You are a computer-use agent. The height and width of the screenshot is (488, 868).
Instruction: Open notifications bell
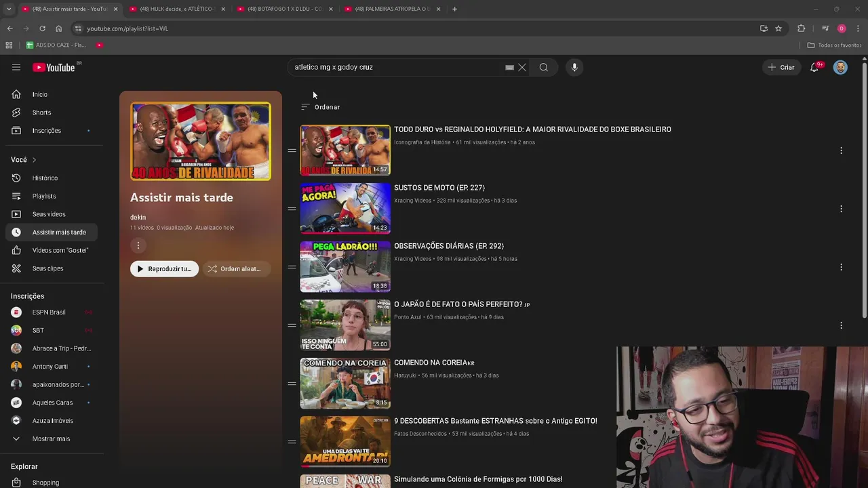814,67
